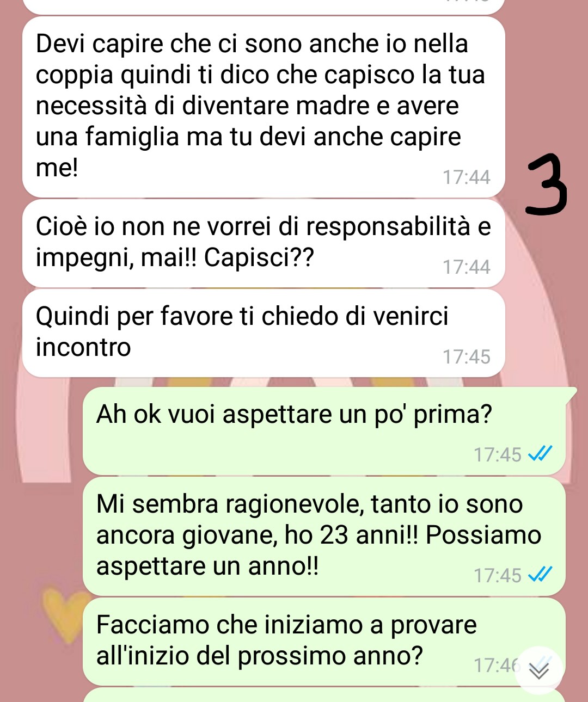Tap the blue read ticks on 'Ah ok vuoi aspettare' message

(541, 454)
